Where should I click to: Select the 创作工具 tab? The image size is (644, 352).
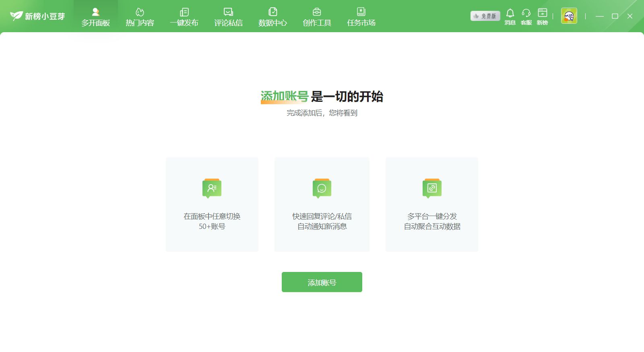(x=317, y=17)
